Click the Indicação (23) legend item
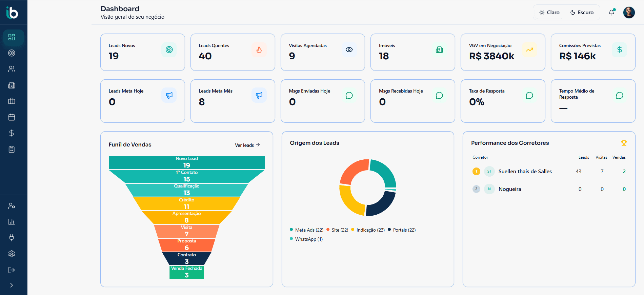Image resolution: width=644 pixels, height=295 pixels. (x=368, y=230)
